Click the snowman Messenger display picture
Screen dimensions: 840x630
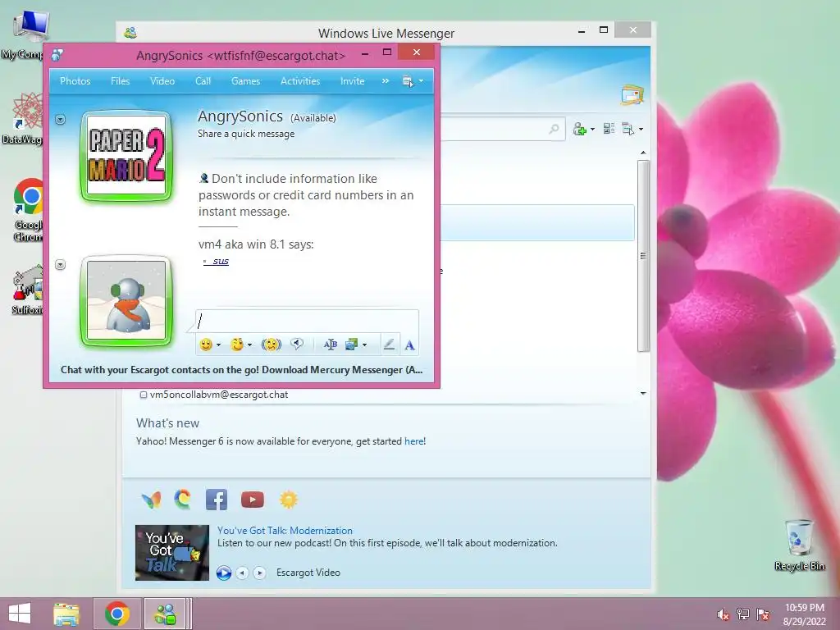click(126, 300)
